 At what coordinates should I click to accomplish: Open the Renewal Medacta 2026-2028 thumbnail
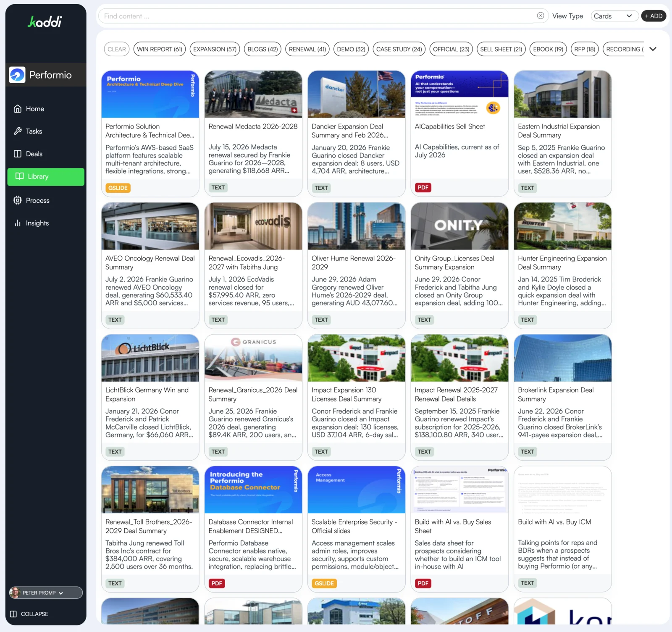point(253,94)
